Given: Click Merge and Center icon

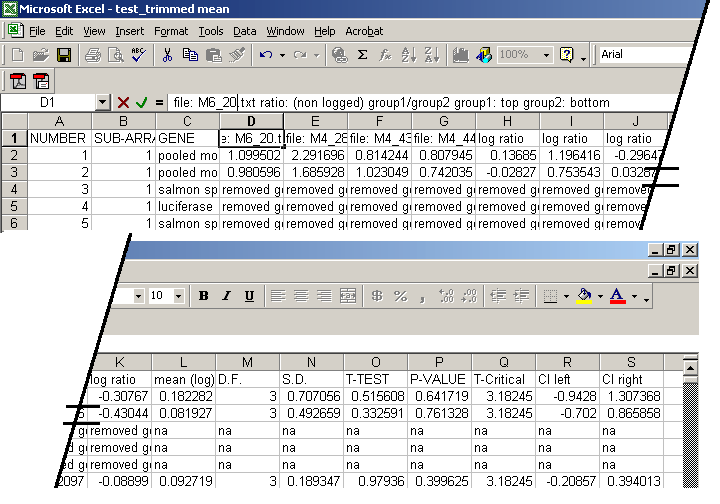Looking at the screenshot, I should pos(348,296).
